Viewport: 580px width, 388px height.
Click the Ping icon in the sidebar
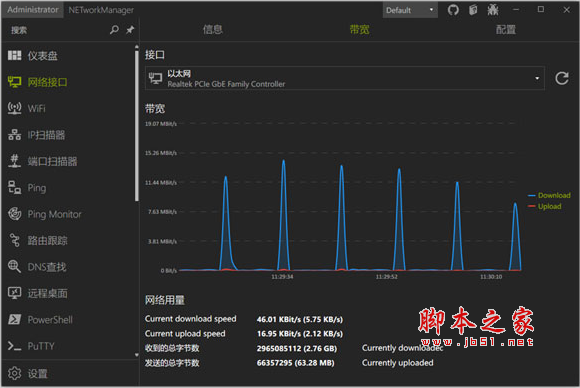tap(14, 188)
